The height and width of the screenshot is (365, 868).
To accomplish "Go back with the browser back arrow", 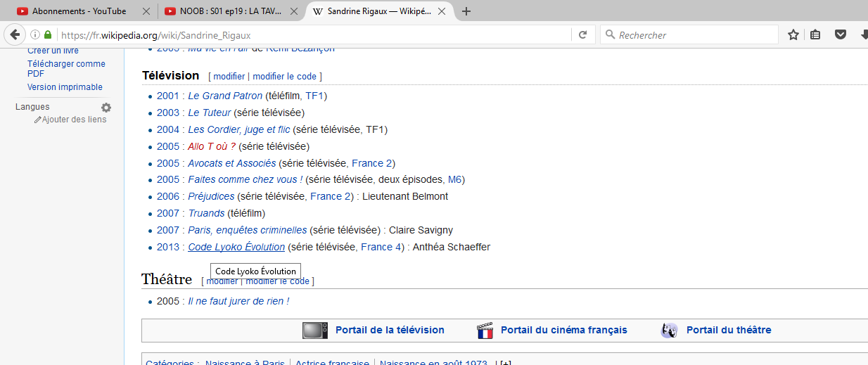I will click(x=15, y=34).
